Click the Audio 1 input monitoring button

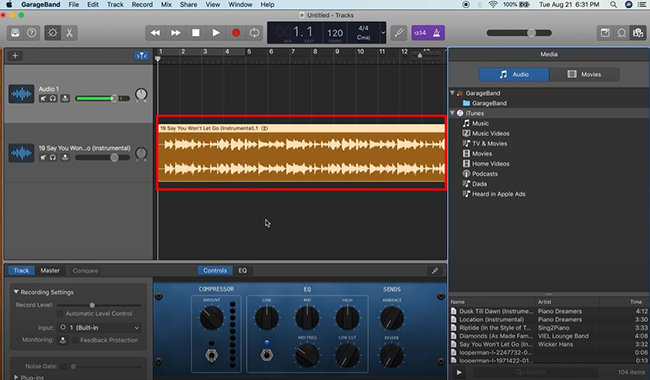click(x=65, y=99)
